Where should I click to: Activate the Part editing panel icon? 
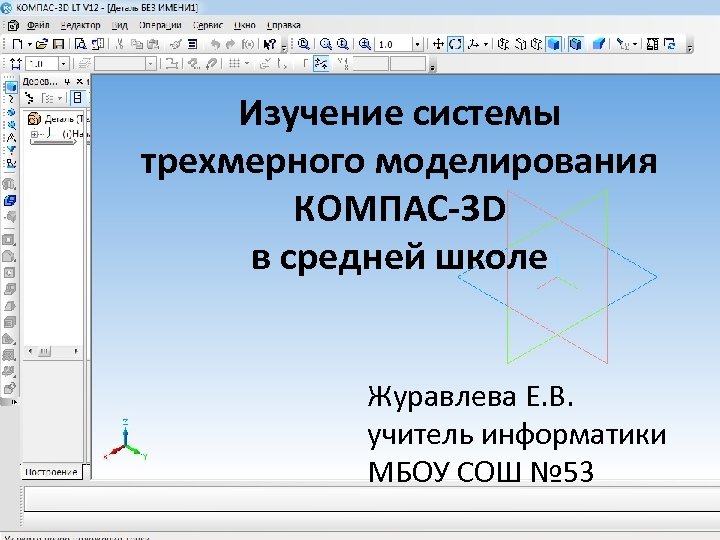[x=10, y=86]
